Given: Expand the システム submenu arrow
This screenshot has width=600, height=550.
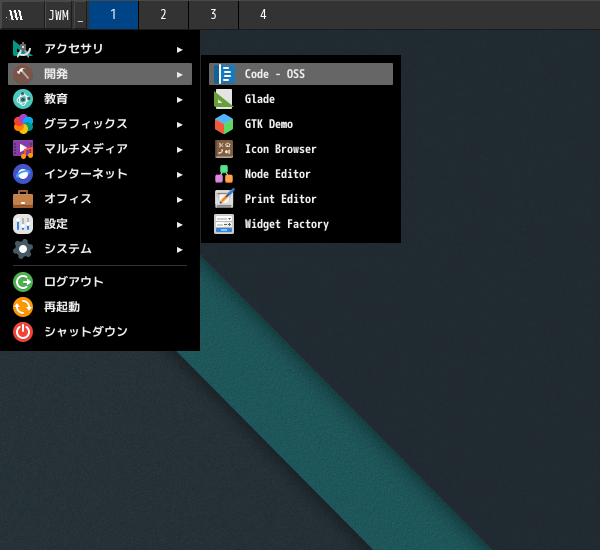Looking at the screenshot, I should tap(180, 249).
